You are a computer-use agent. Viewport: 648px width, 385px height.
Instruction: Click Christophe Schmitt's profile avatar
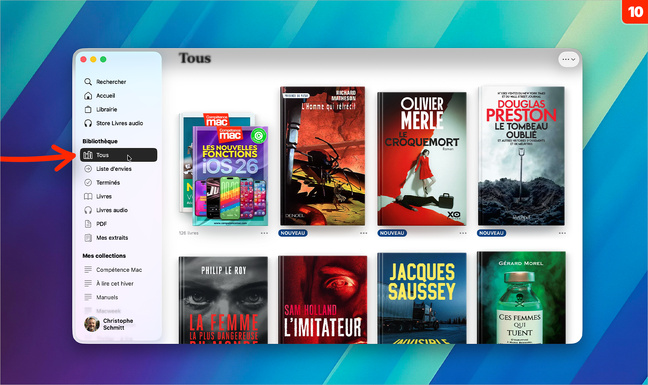[x=92, y=324]
